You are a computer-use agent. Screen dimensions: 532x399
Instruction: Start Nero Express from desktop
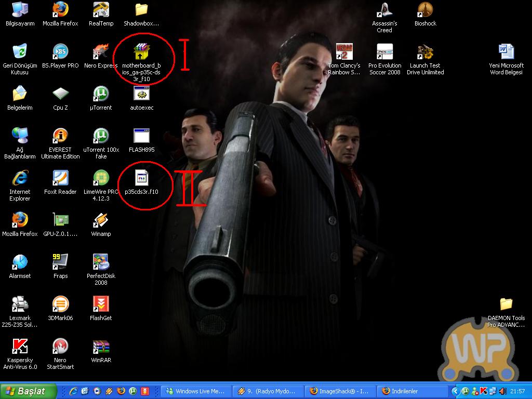coord(101,56)
